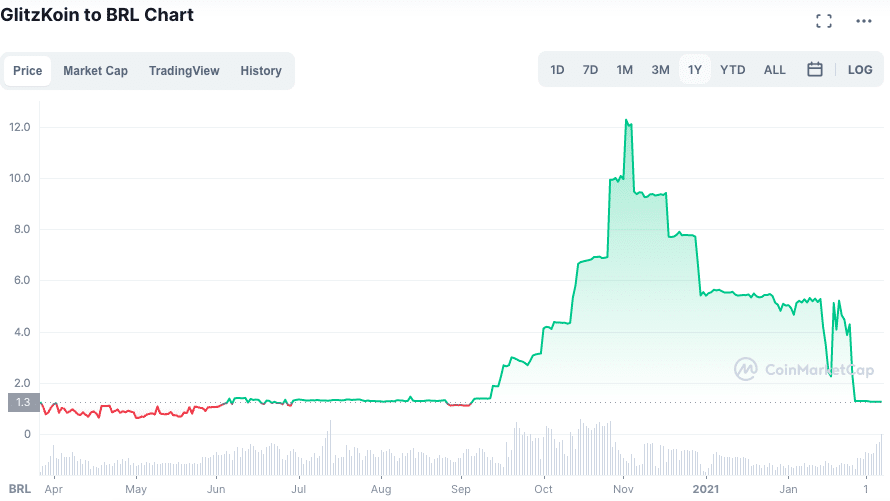Switch to the Market Cap tab
The width and height of the screenshot is (890, 501).
click(95, 71)
